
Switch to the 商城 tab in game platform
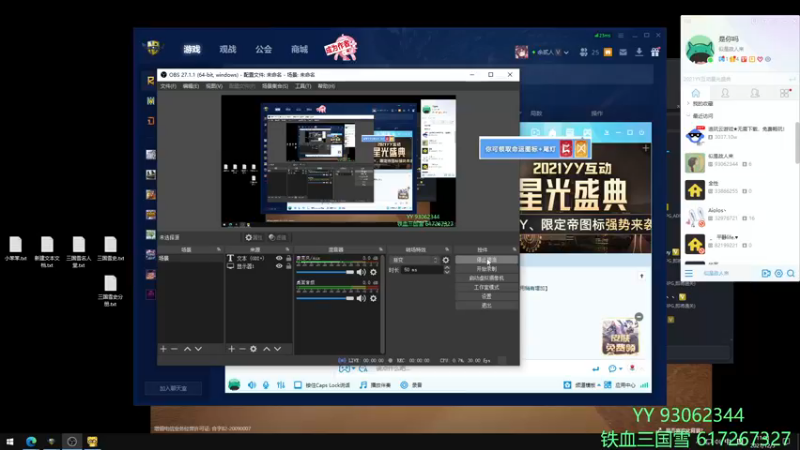(299, 49)
